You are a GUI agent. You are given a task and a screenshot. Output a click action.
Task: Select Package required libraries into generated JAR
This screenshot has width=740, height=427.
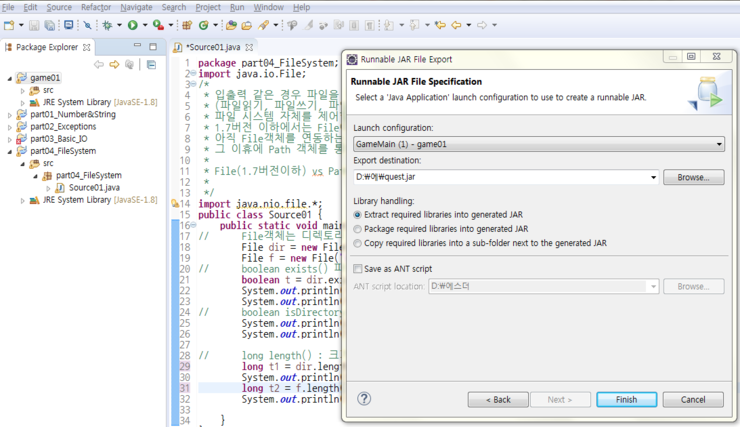[358, 229]
